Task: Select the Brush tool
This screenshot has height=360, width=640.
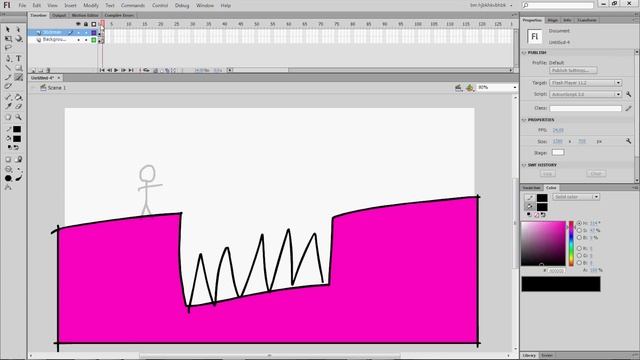Action: tap(19, 77)
